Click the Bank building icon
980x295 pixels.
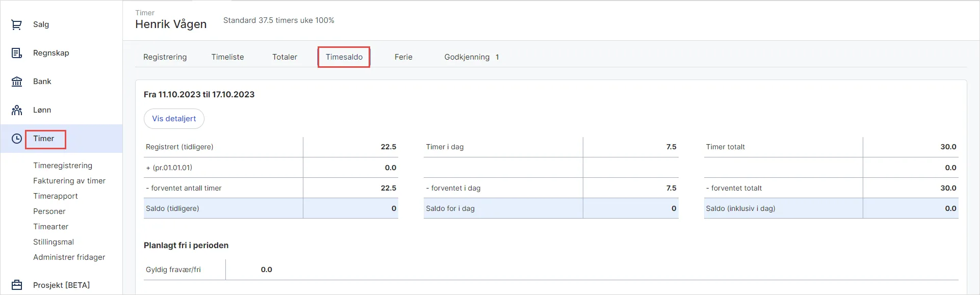point(17,82)
